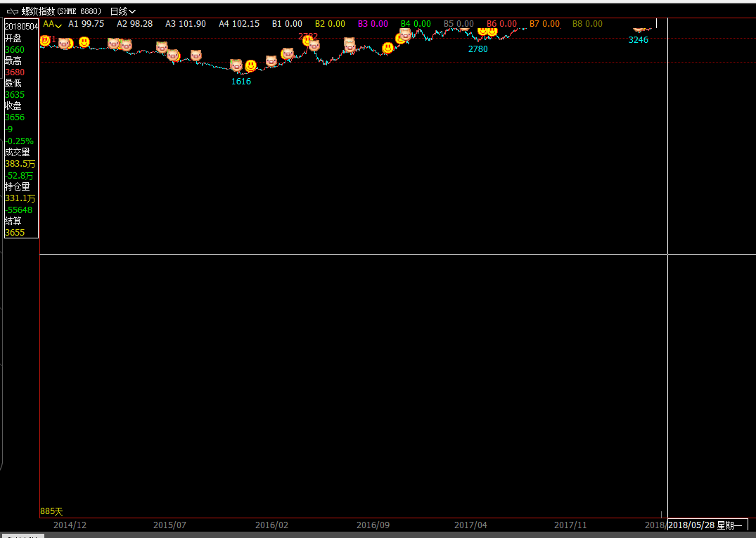The height and width of the screenshot is (538, 756).
Task: Select the A4 102.15 indicator value
Action: coord(239,24)
